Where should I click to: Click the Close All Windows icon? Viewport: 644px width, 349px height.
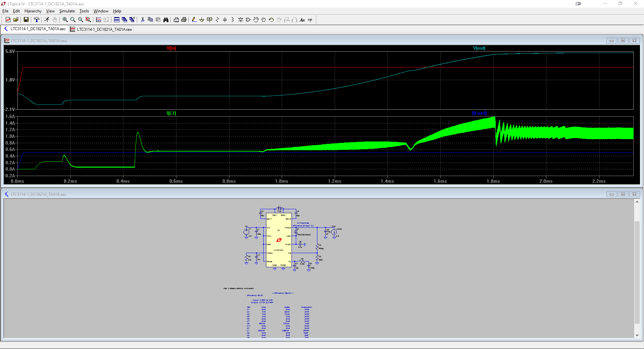(132, 20)
